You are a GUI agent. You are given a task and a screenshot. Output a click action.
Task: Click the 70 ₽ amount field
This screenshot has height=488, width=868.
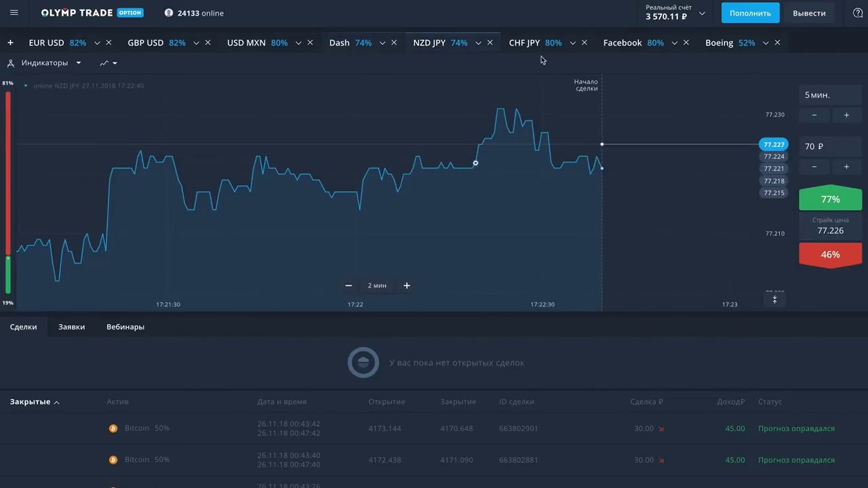(830, 146)
